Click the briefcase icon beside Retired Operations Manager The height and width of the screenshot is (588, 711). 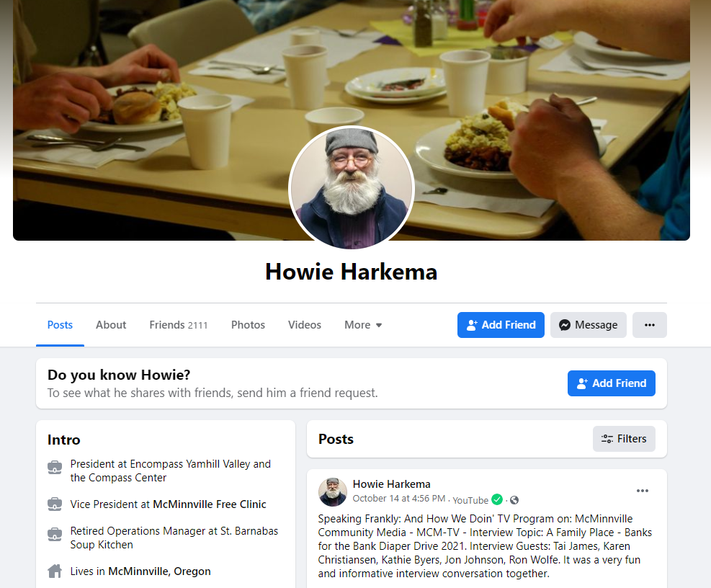click(55, 535)
